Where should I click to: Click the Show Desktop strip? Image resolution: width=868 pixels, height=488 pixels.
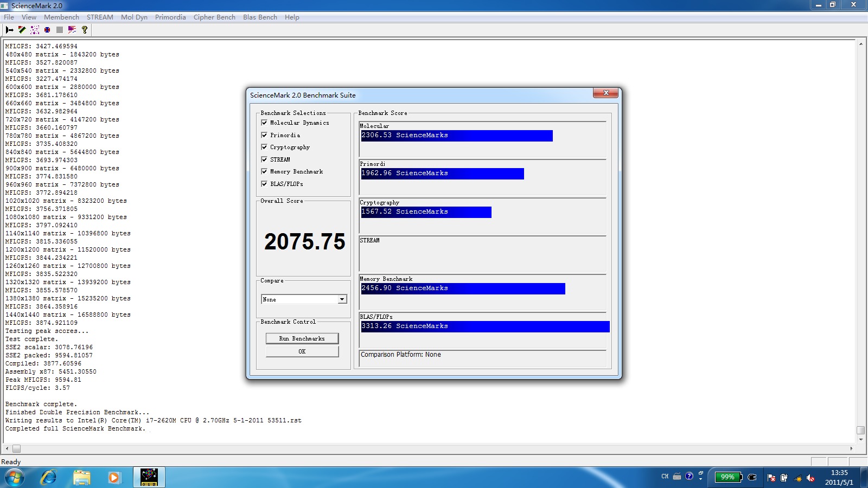tap(864, 478)
